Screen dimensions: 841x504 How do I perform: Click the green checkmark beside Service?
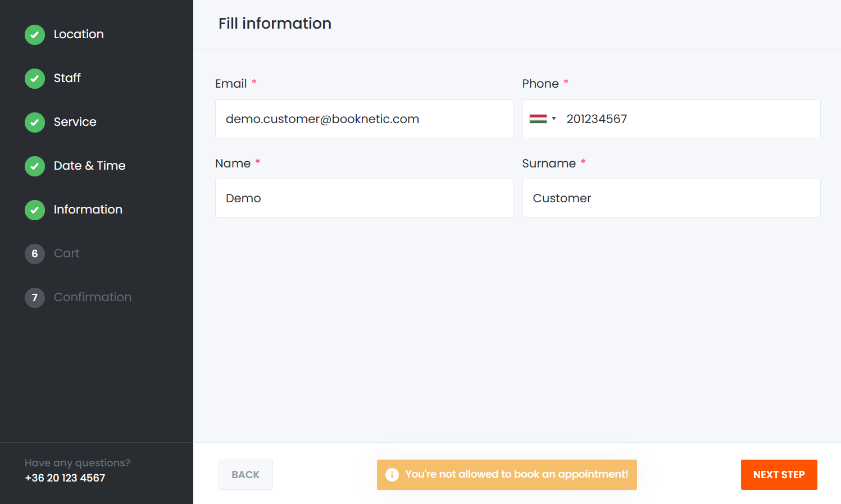[35, 122]
